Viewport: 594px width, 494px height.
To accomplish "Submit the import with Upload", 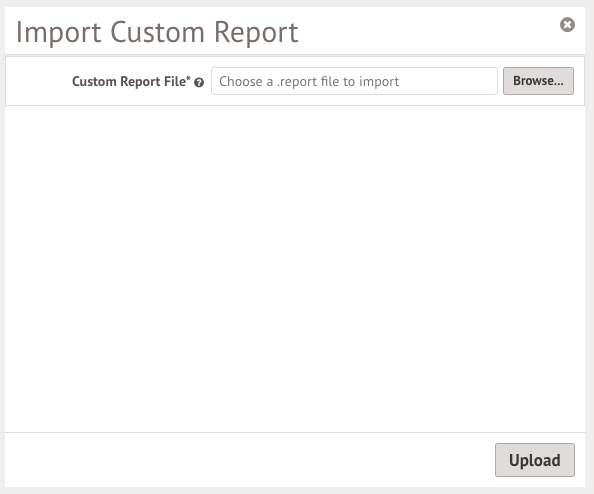I will click(x=535, y=460).
